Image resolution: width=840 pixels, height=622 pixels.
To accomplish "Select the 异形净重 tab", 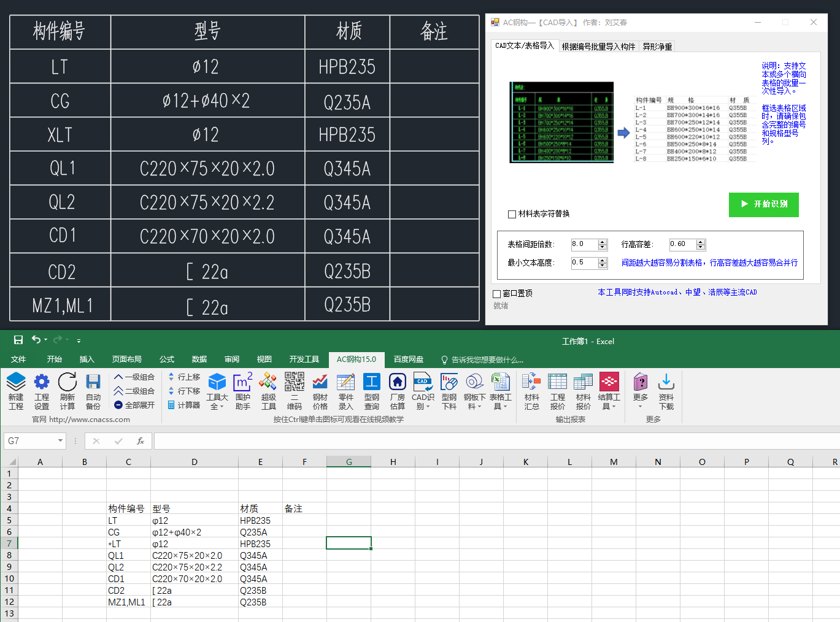I will tap(657, 47).
